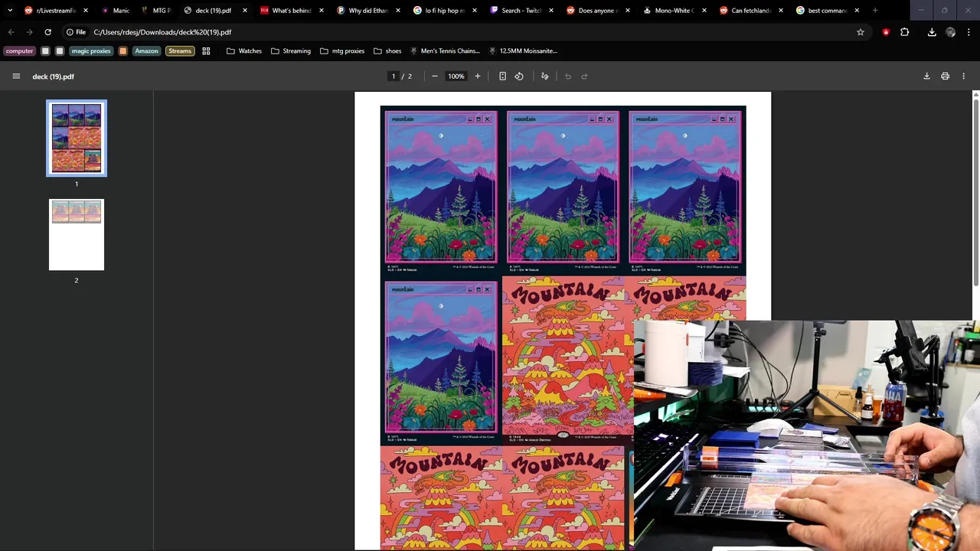Switch to the What's behind tab

(x=286, y=11)
